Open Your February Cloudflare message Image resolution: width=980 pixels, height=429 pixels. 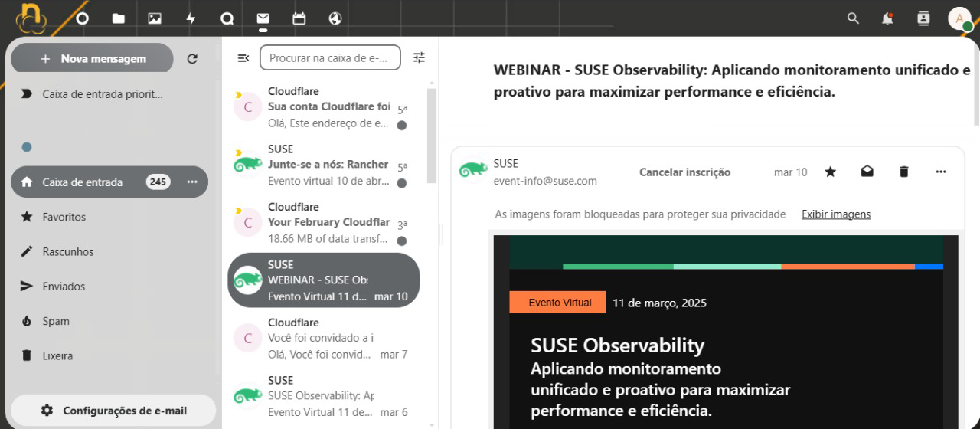pyautogui.click(x=325, y=223)
